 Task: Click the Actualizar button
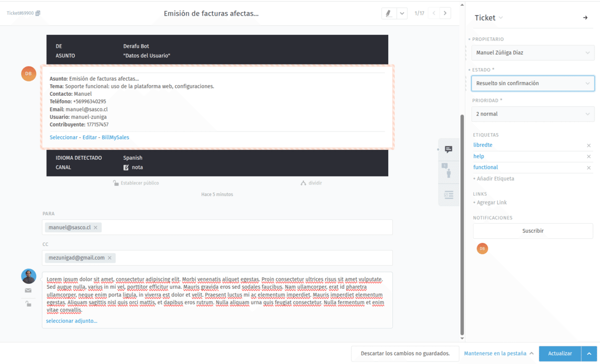560,354
